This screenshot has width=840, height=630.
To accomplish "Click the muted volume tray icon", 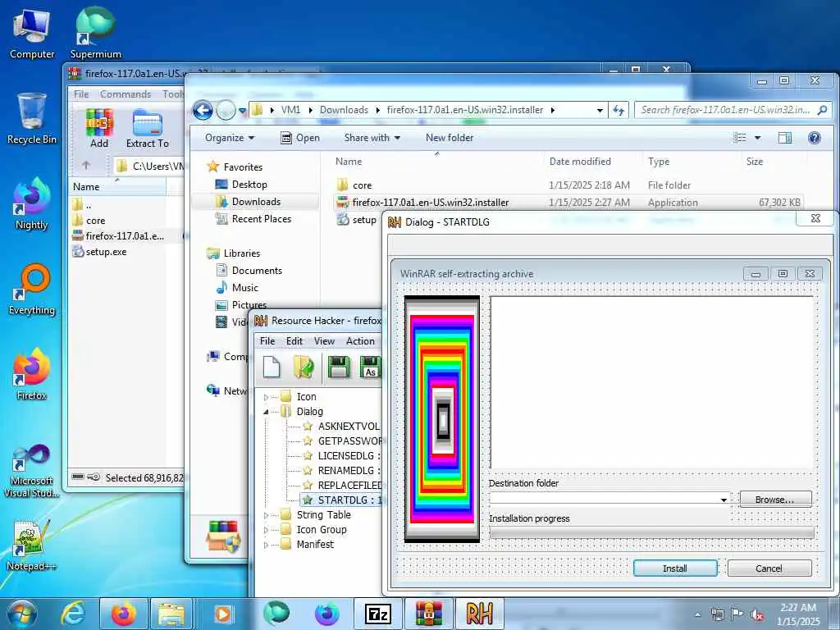I will tap(757, 614).
